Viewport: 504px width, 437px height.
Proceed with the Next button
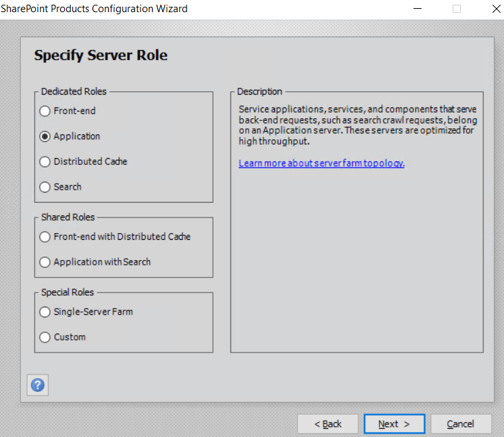pos(395,424)
